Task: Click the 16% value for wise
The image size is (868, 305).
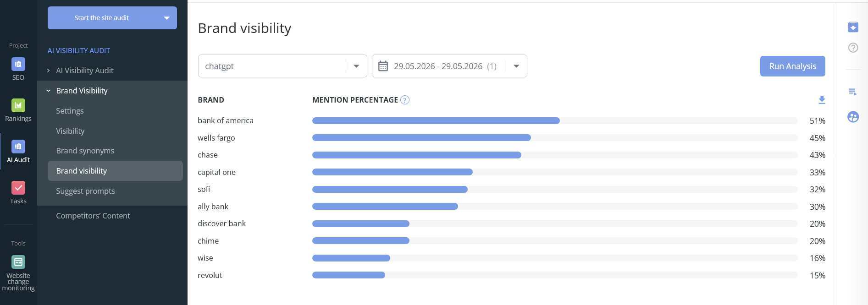Action: pyautogui.click(x=817, y=258)
